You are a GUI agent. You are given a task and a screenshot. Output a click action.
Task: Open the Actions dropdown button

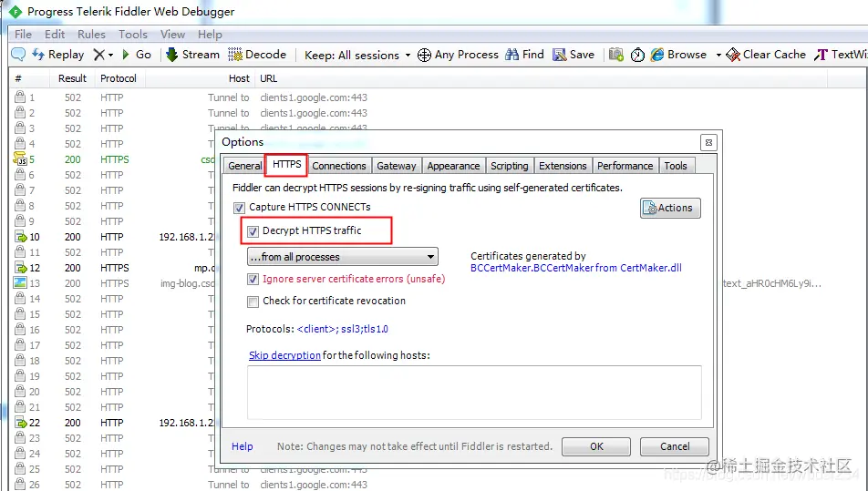coord(670,208)
